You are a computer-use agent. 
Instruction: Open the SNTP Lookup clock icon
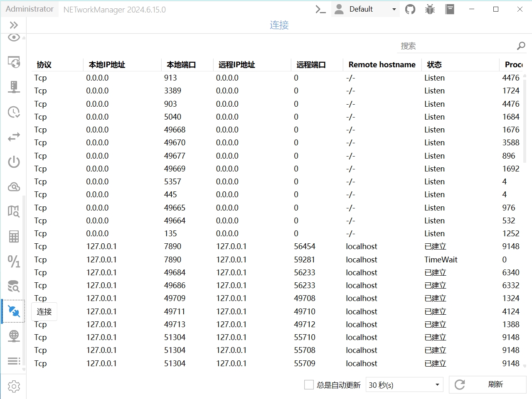pyautogui.click(x=14, y=112)
